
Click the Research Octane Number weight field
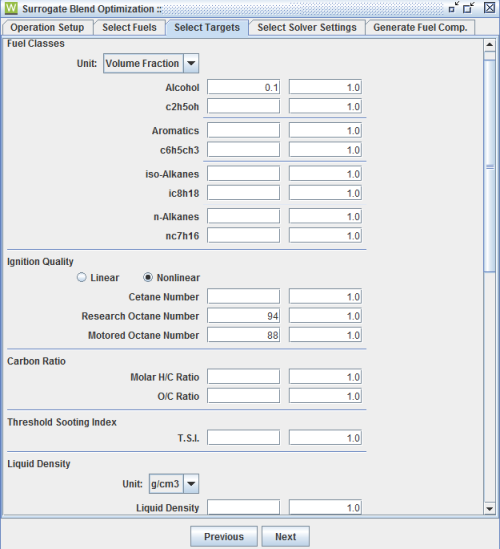pos(325,316)
